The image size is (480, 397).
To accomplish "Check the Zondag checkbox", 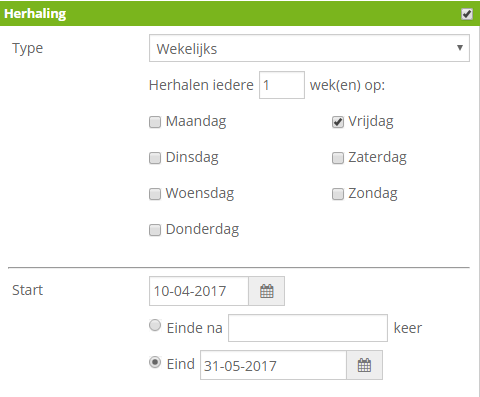I will pos(338,194).
